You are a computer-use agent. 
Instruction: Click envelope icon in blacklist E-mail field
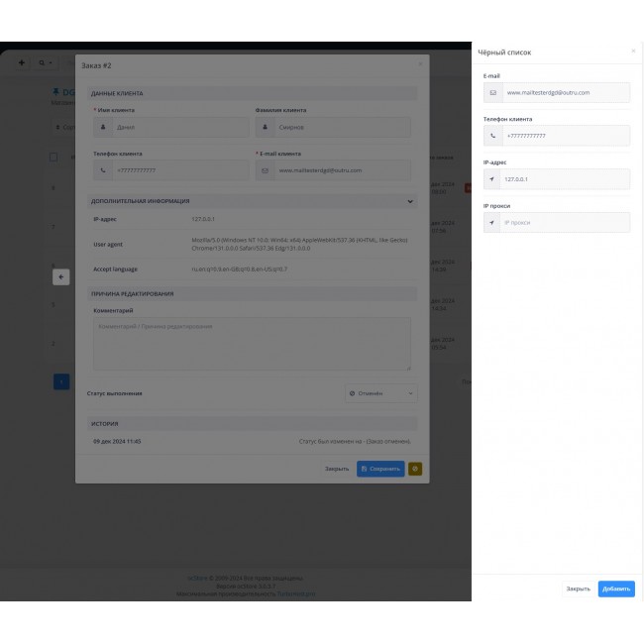coord(492,92)
